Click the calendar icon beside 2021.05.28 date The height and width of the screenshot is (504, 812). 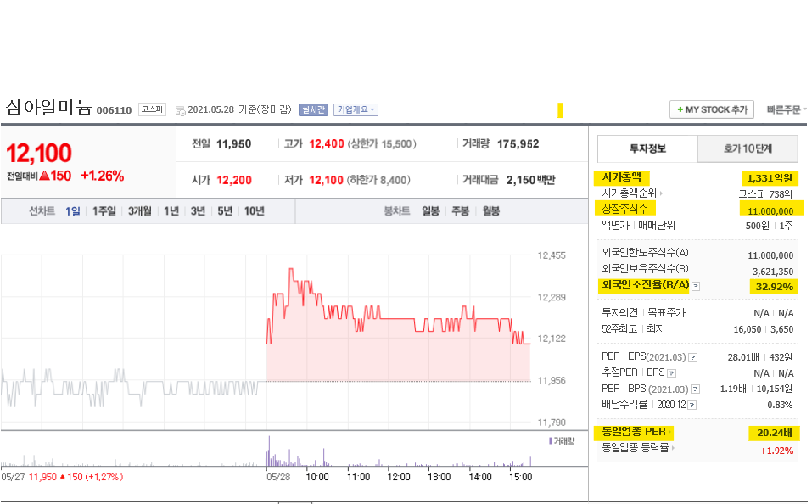point(180,110)
